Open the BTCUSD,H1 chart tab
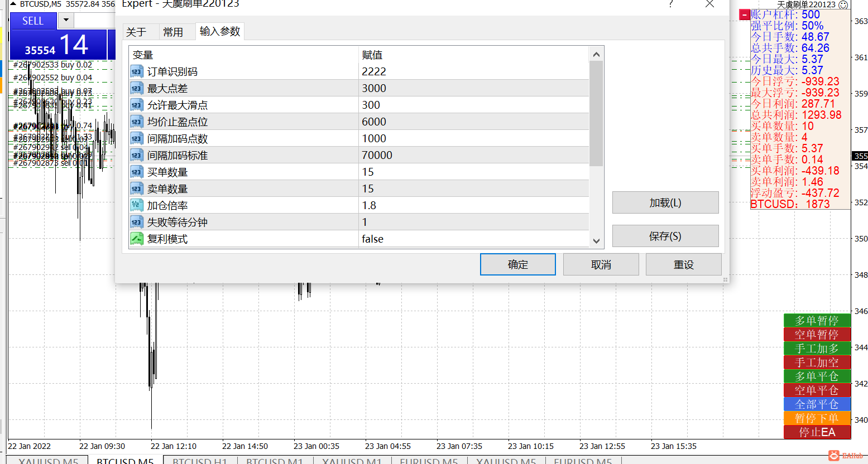Screen dimensions: 868x464 point(200,461)
